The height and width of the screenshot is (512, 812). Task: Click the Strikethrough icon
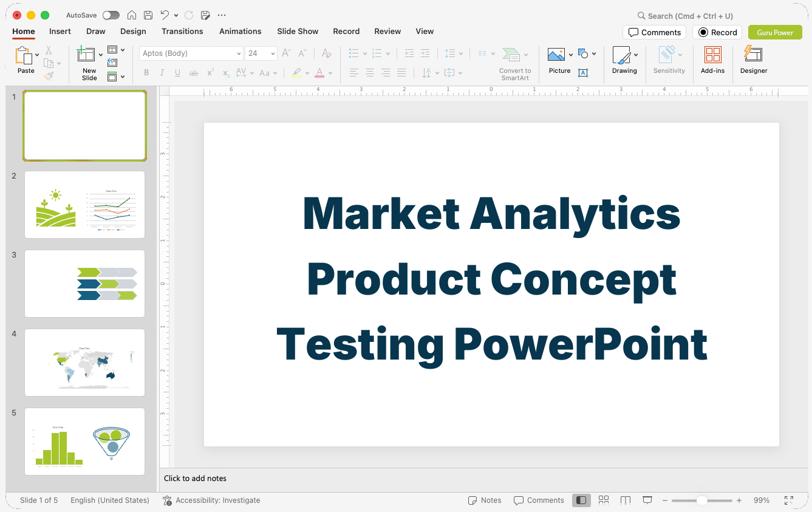tap(194, 73)
